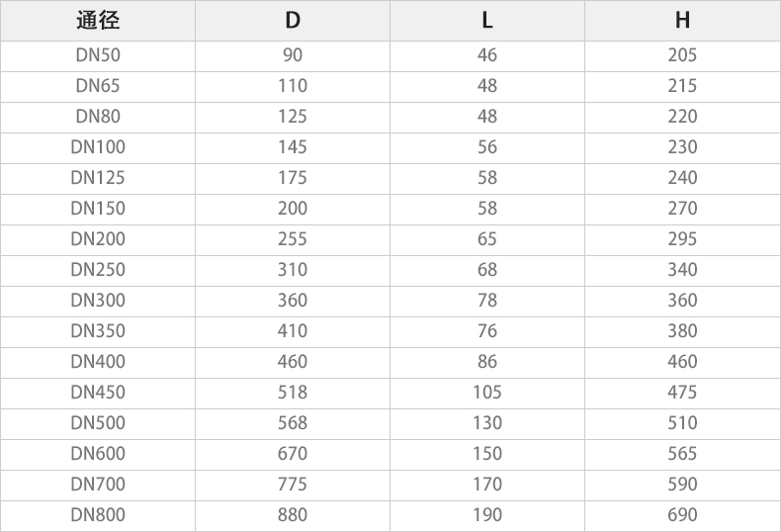Select the DN800 row label
The height and width of the screenshot is (532, 781).
pos(98,515)
